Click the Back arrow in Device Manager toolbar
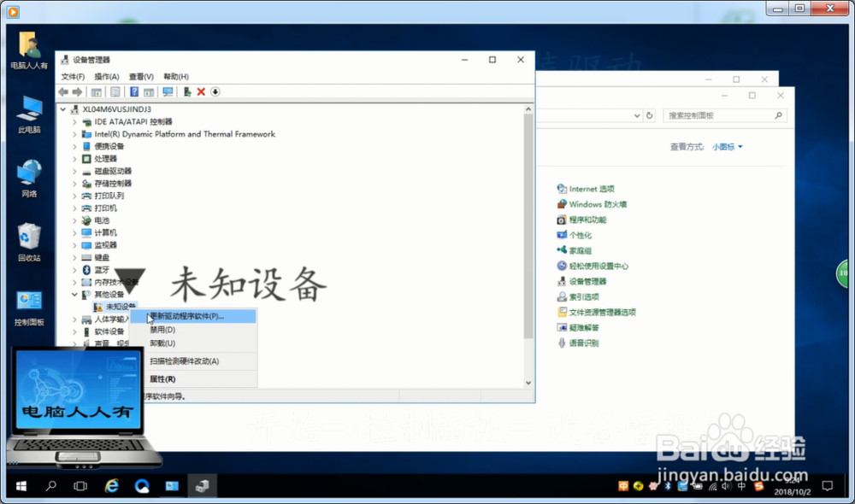 63,92
